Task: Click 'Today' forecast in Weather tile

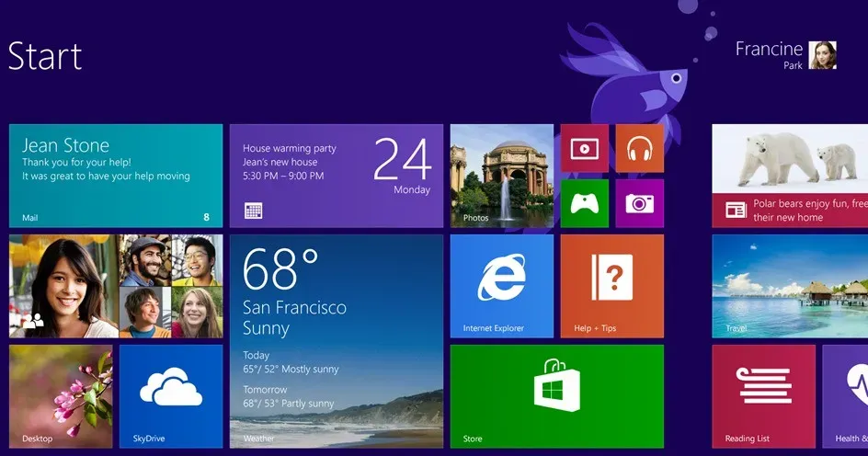Action: 257,355
